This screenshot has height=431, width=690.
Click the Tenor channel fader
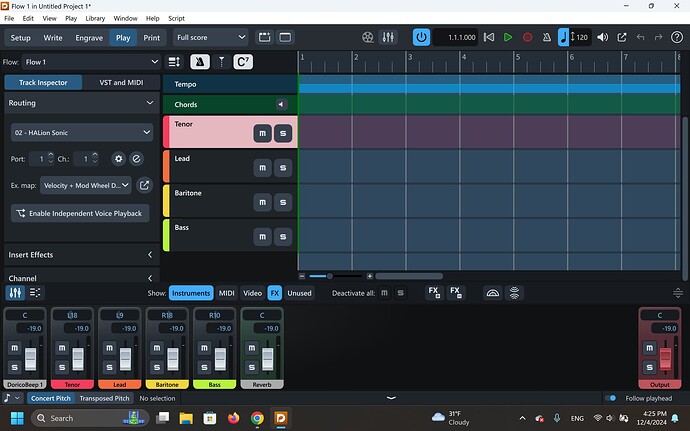[78, 359]
